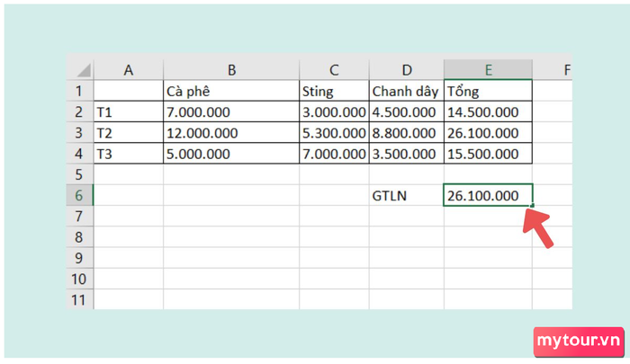The width and height of the screenshot is (630, 364).
Task: Select row 1 header
Action: click(79, 91)
